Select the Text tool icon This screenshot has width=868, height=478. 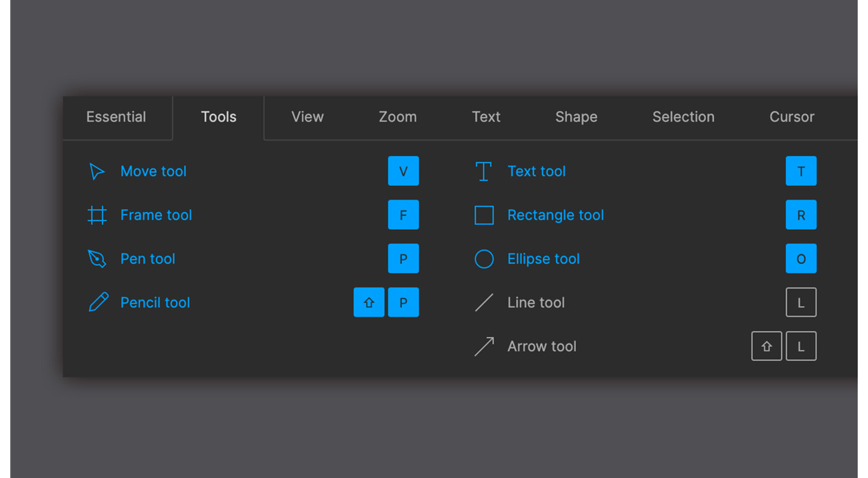click(484, 171)
